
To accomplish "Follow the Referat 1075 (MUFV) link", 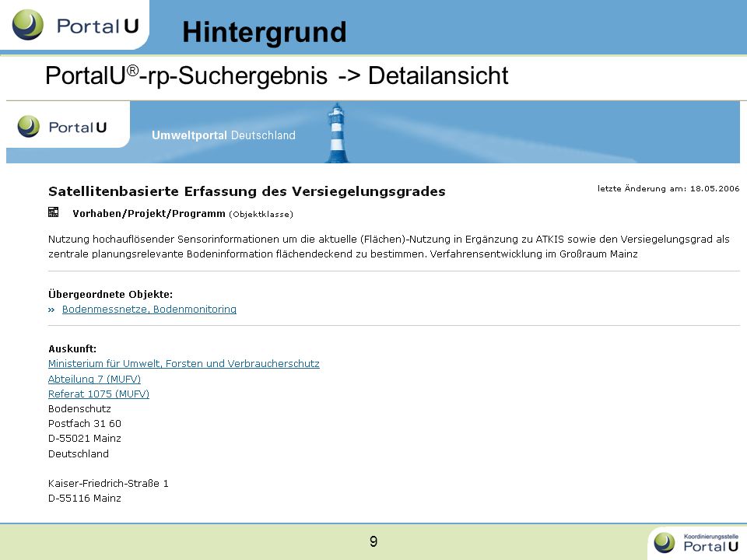I will 99,394.
